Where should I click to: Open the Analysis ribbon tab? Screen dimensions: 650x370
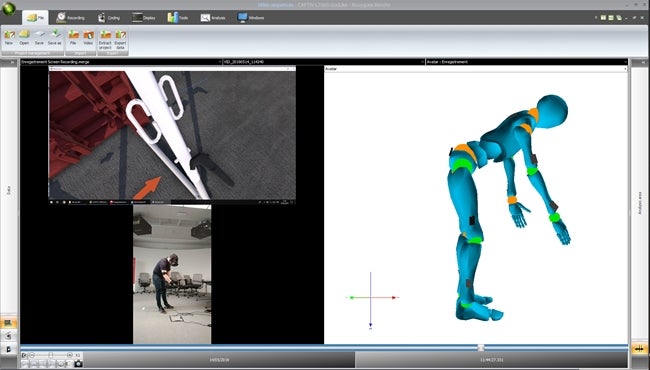coord(213,17)
